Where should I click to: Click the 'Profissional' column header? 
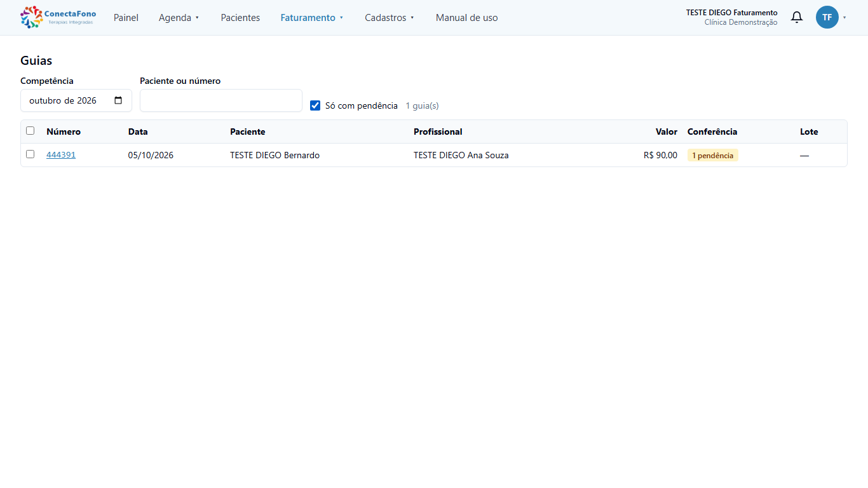point(438,132)
